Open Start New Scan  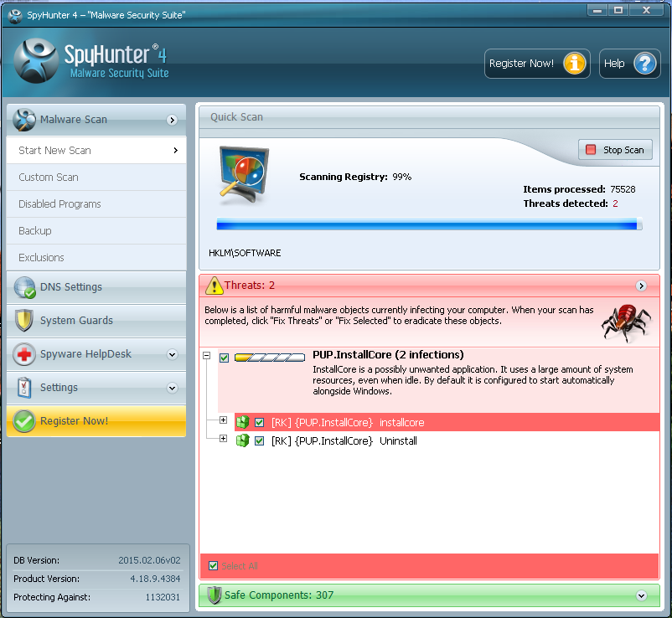point(96,151)
